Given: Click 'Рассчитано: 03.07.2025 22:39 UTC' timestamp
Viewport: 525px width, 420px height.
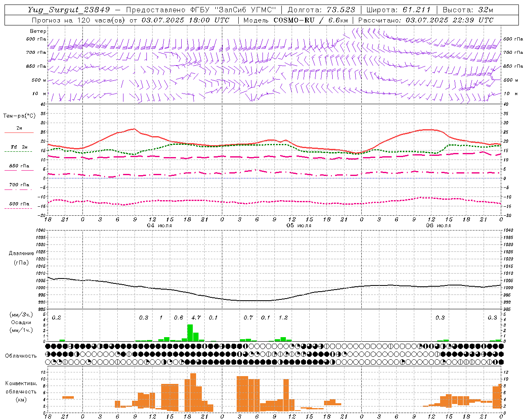Looking at the screenshot, I should coord(426,20).
